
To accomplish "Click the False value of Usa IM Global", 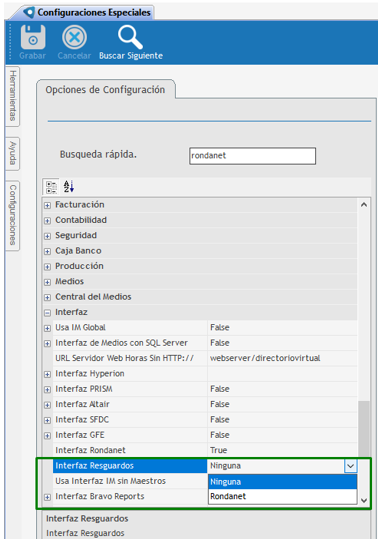I will [220, 328].
